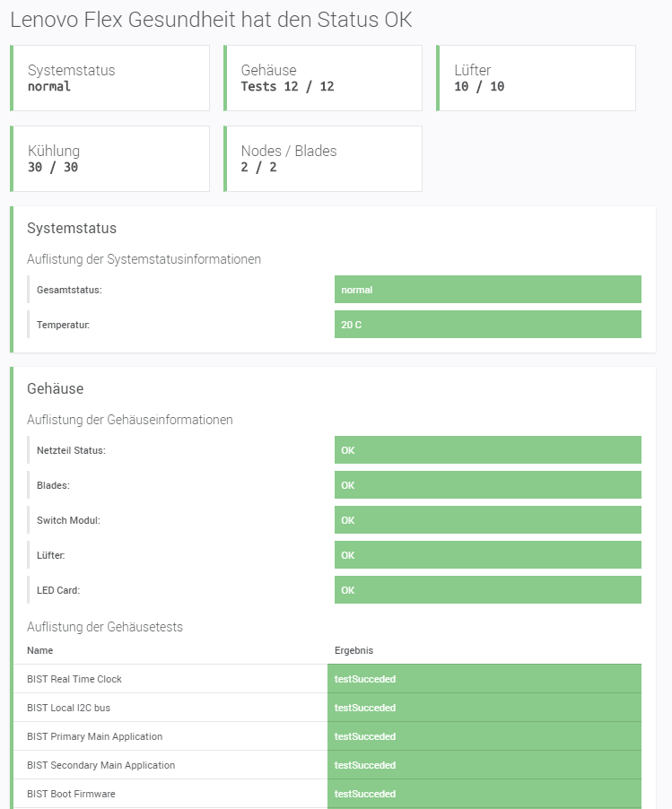Open the Systemstatus summary card showing normal

coord(109,78)
